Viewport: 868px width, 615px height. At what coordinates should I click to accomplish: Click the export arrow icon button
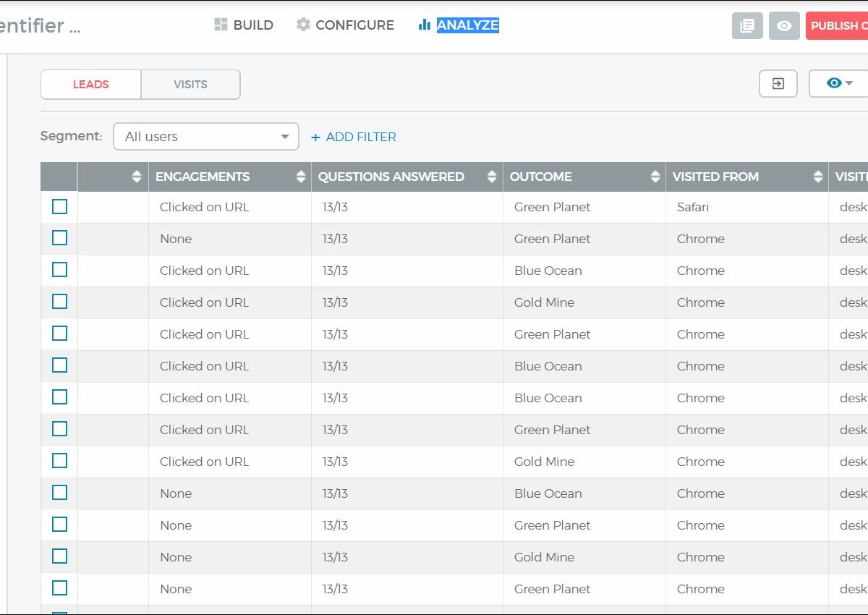tap(778, 84)
